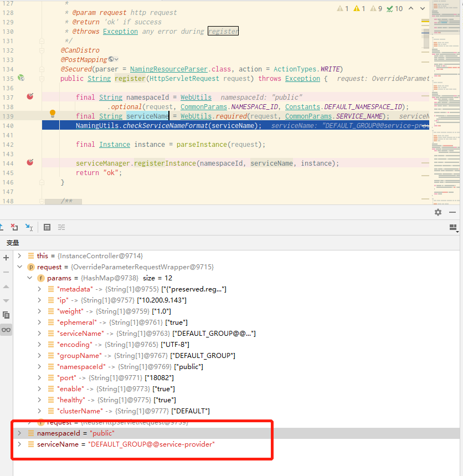Select the "clusterName" DEFAULT entry row
Image resolution: width=463 pixels, height=476 pixels.
click(x=236, y=411)
